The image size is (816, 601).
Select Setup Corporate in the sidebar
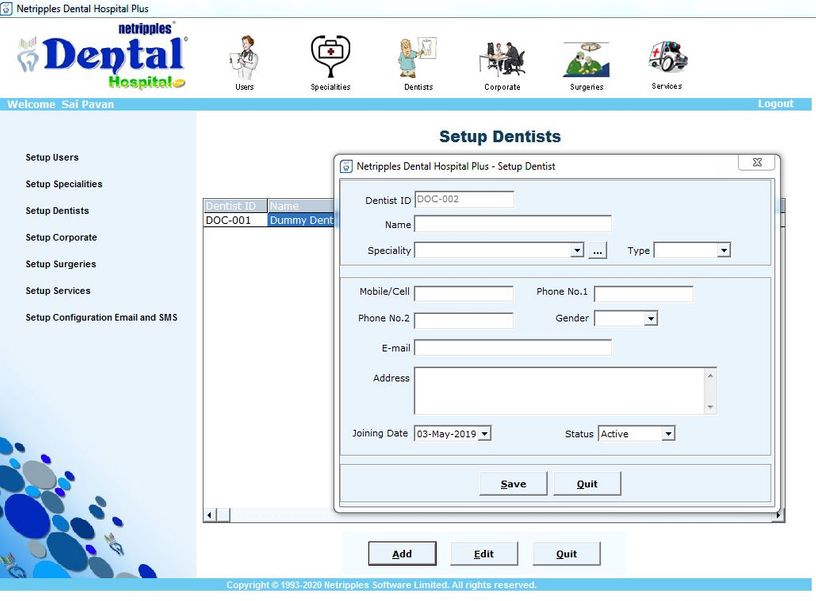(61, 237)
